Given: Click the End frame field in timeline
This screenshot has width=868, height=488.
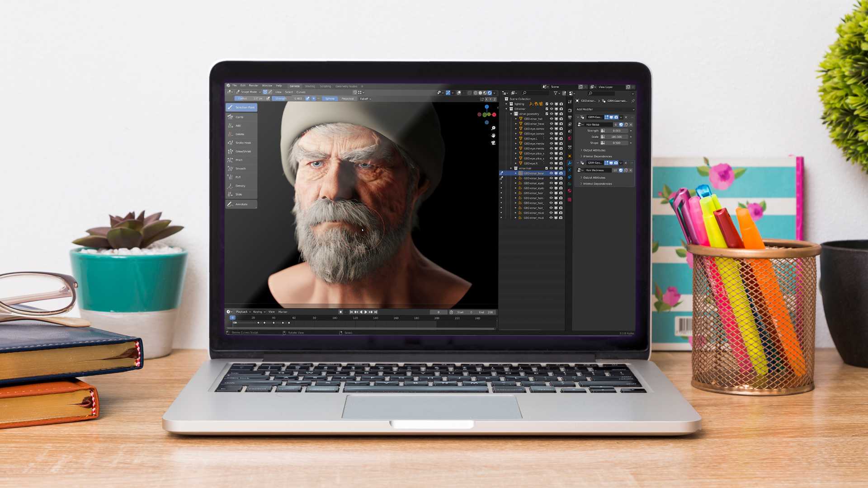Looking at the screenshot, I should (x=486, y=312).
